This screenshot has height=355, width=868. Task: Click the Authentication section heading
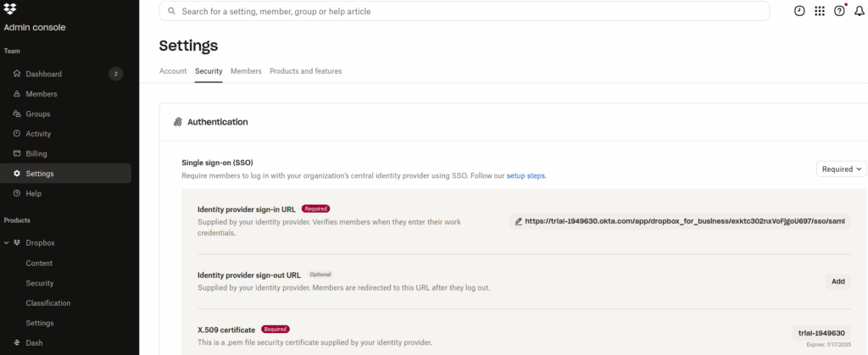click(218, 122)
